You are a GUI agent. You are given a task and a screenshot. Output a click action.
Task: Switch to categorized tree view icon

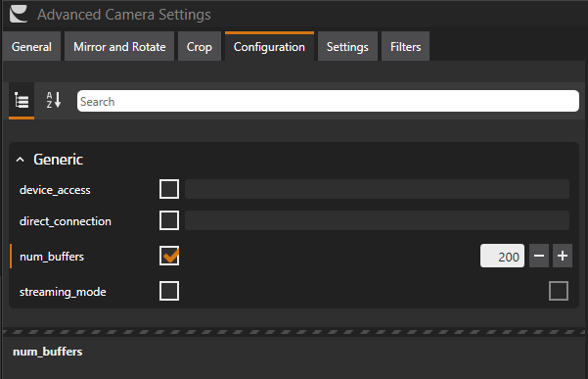[x=22, y=101]
